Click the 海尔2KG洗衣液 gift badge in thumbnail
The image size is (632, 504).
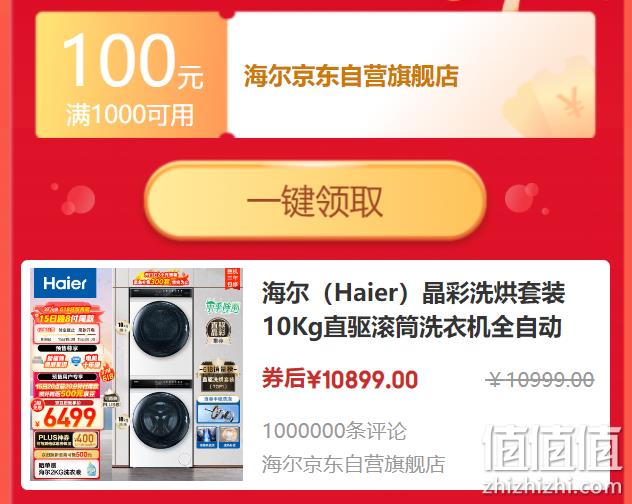click(67, 469)
